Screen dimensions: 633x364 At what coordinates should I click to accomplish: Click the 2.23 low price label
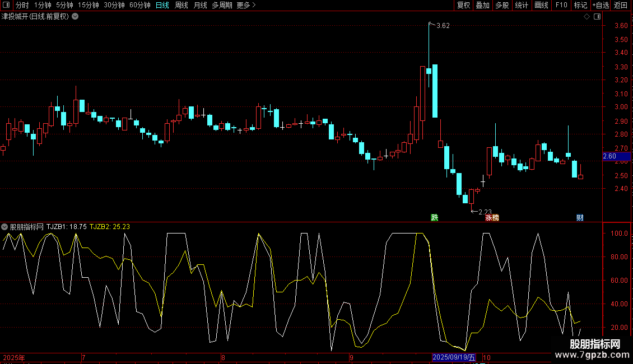click(x=485, y=212)
